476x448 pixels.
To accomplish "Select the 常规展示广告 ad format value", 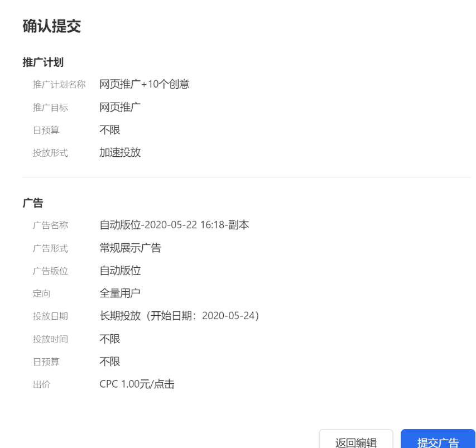I will pos(131,248).
